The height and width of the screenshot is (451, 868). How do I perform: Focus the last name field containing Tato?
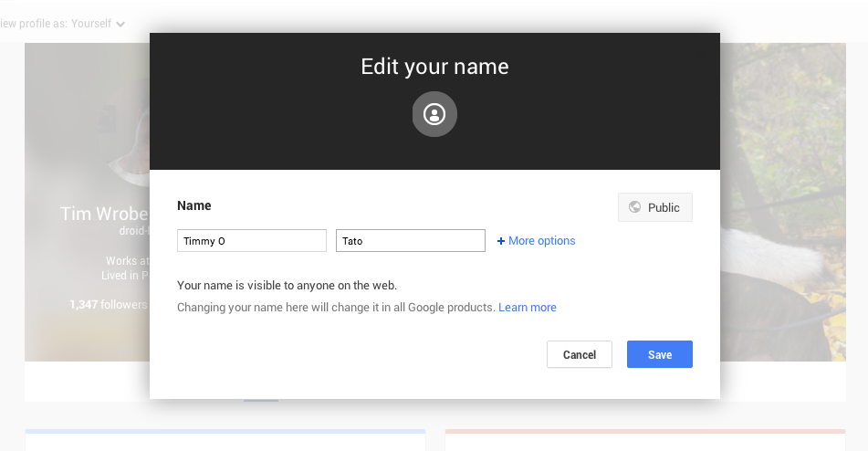pyautogui.click(x=410, y=241)
